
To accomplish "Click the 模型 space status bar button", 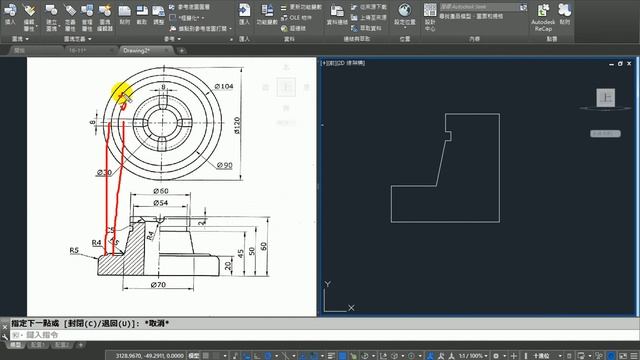I will (193, 356).
